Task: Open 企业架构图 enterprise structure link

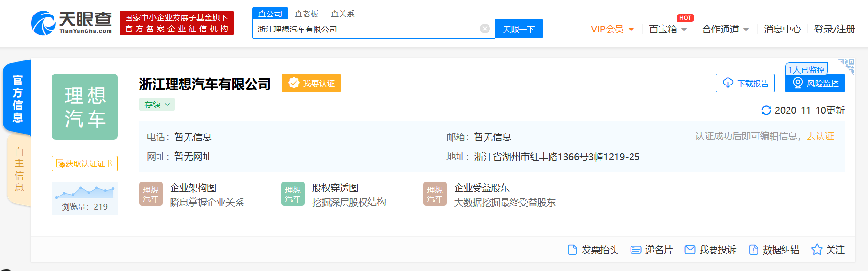Action: tap(193, 188)
